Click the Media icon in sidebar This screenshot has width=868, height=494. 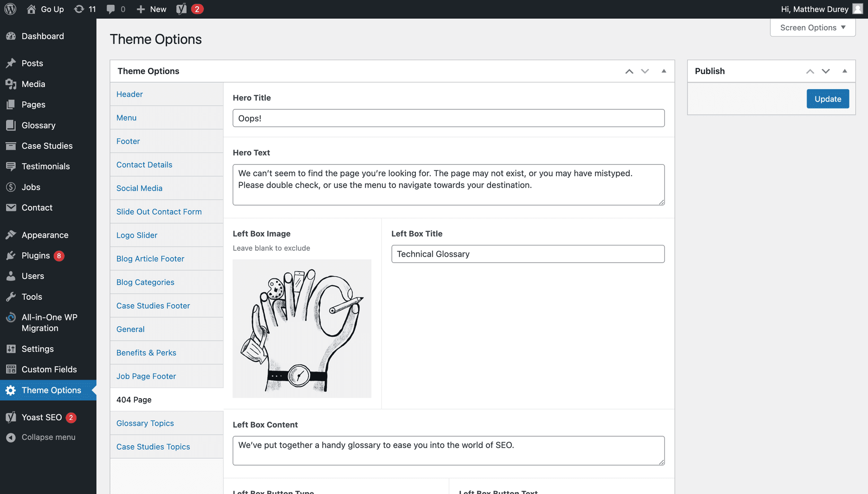click(x=11, y=84)
